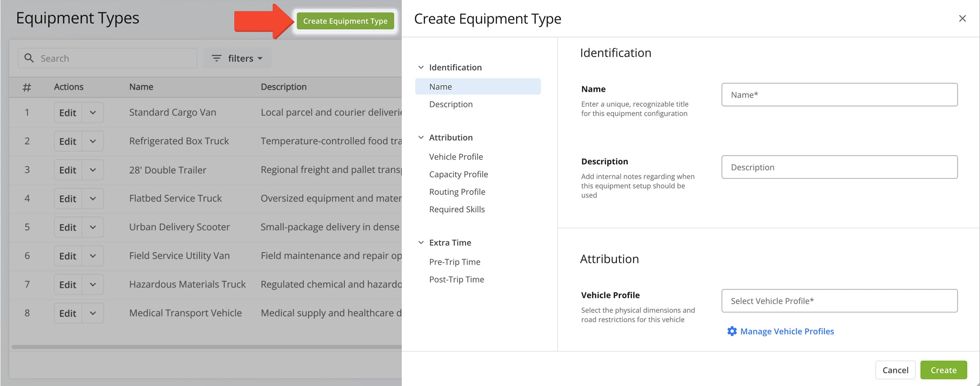Select Name in the side navigation

pos(478,86)
